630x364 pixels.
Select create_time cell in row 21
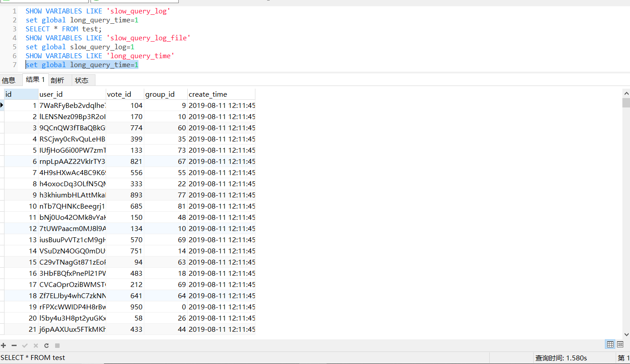click(x=221, y=330)
